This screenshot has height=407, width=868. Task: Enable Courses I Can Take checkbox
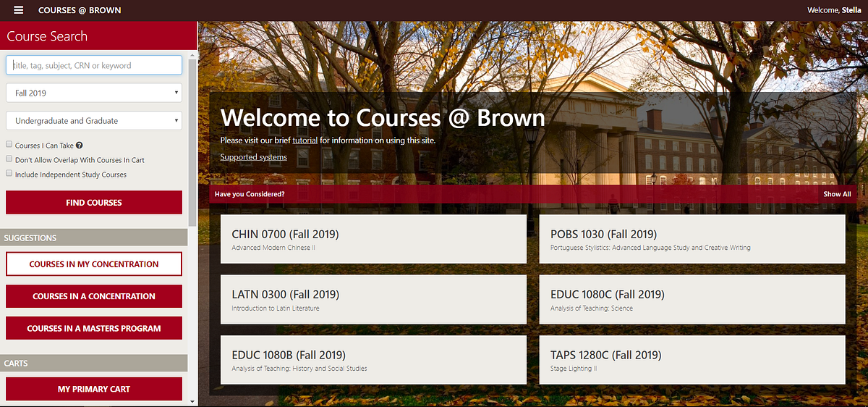click(9, 145)
